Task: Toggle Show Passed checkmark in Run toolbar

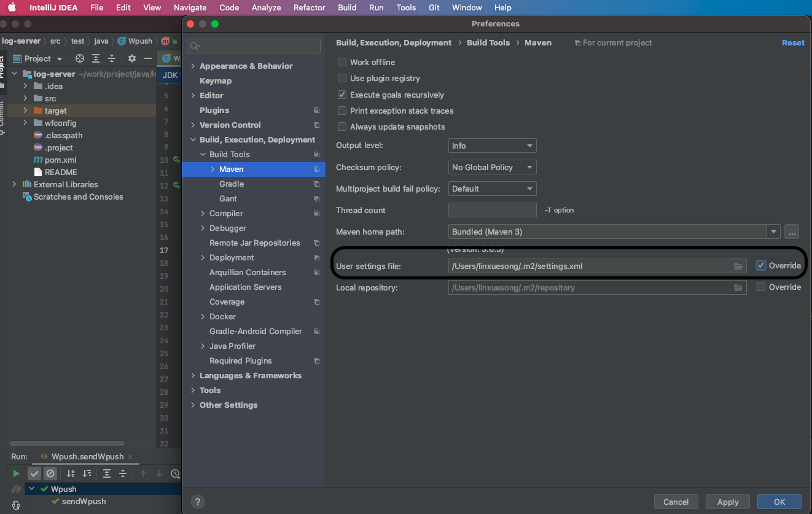Action: pyautogui.click(x=34, y=473)
